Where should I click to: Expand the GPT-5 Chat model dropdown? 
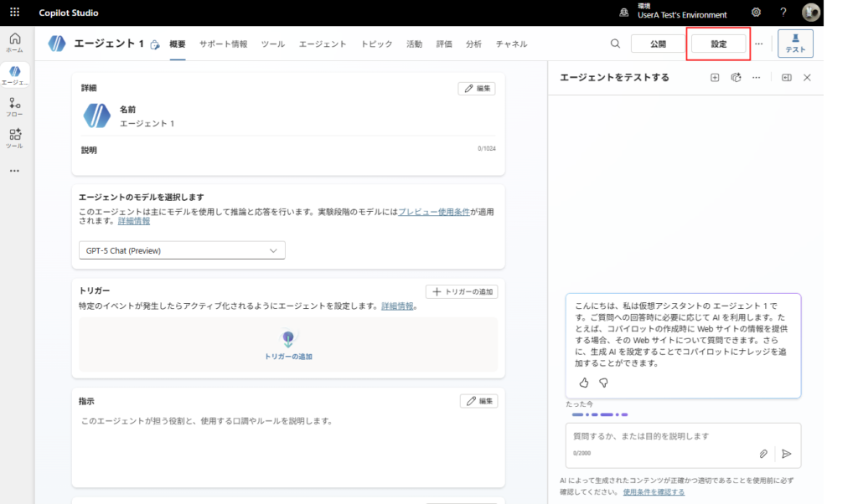pos(181,250)
